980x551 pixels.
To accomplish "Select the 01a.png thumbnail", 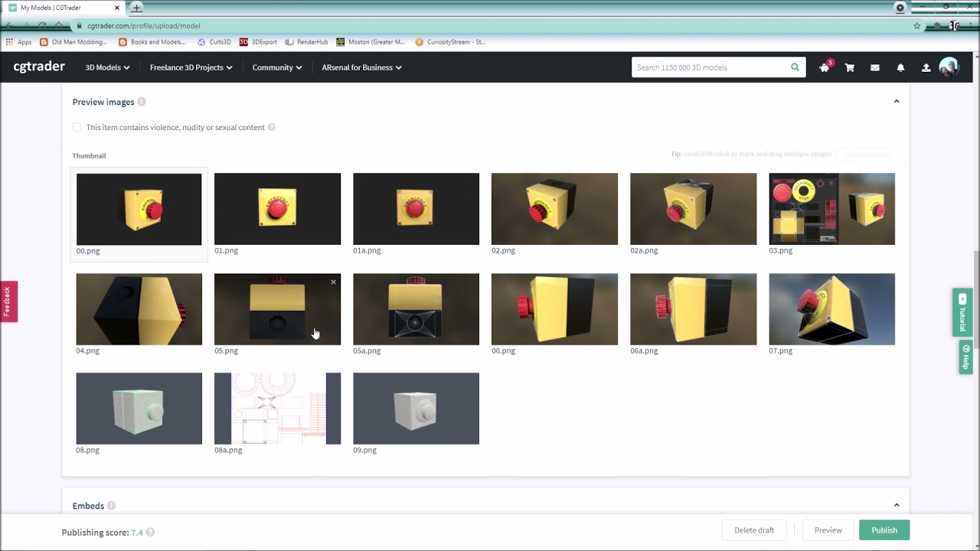I will 416,209.
